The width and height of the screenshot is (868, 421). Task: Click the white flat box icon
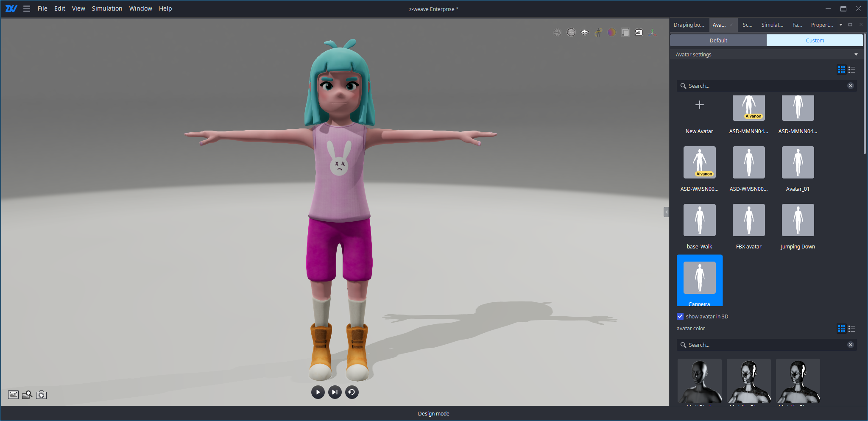(585, 32)
